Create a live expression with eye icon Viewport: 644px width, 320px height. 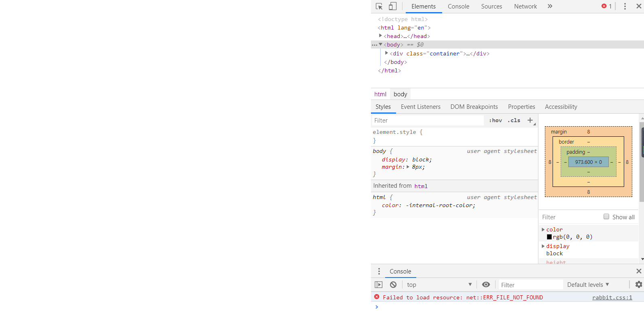(x=486, y=285)
